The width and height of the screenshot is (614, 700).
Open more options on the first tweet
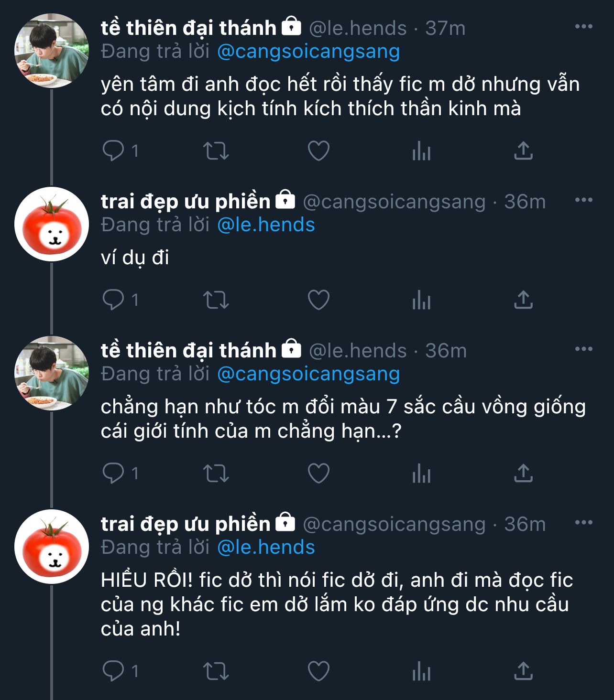pyautogui.click(x=583, y=27)
